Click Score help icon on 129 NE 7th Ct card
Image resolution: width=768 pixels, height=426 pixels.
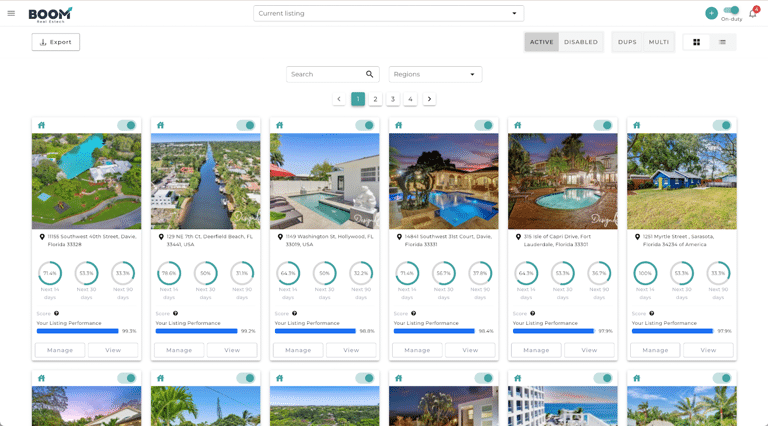pyautogui.click(x=175, y=313)
